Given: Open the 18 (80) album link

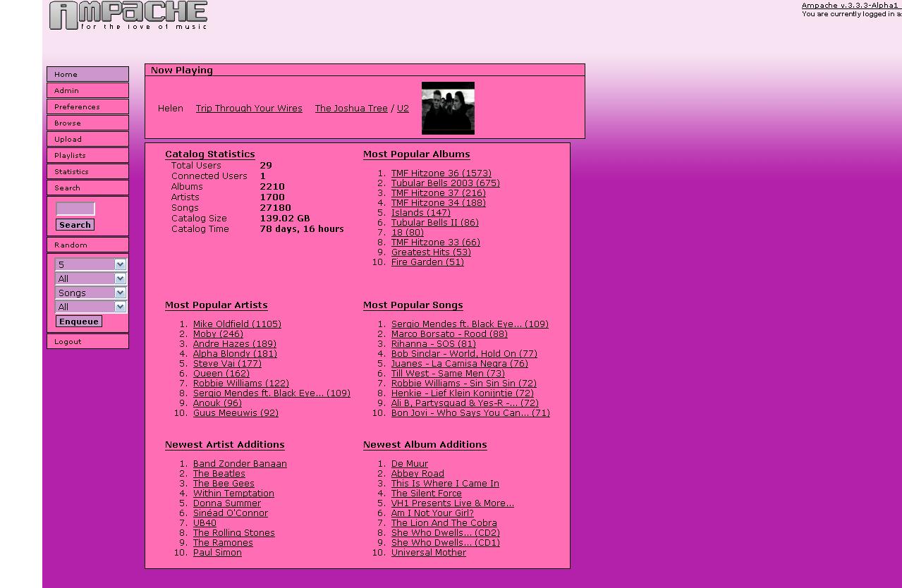Looking at the screenshot, I should (x=408, y=233).
